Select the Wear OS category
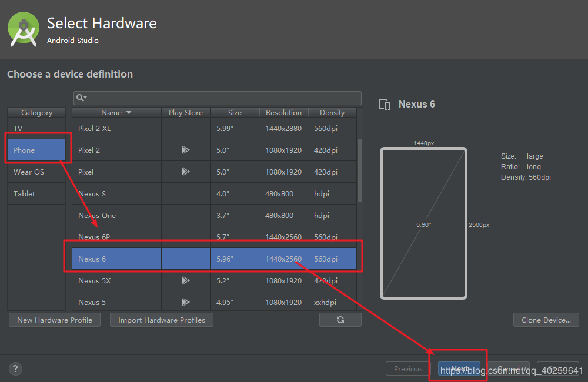Viewport: 588px width, 382px height. 36,172
